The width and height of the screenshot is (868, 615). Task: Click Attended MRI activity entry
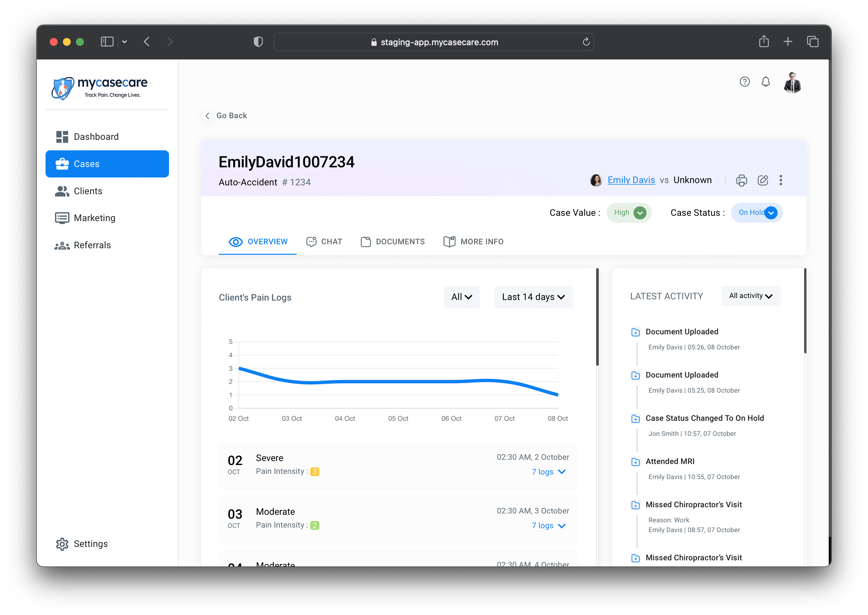point(670,462)
